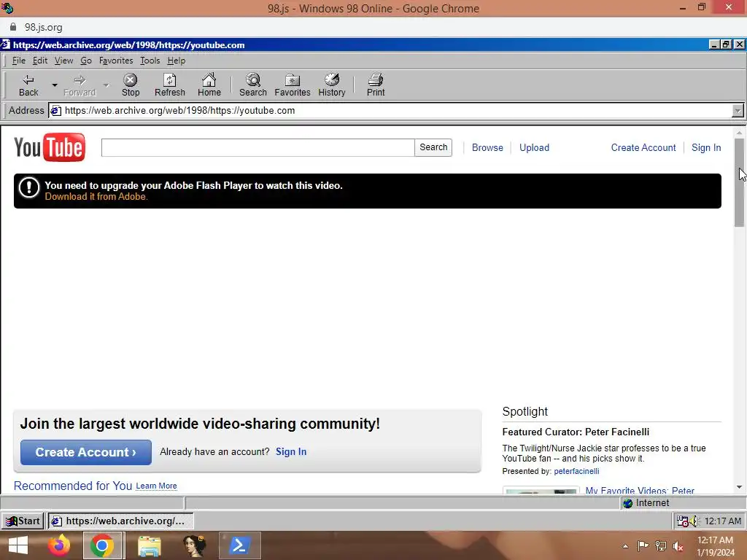
Task: Open the Upload link
Action: 534,147
